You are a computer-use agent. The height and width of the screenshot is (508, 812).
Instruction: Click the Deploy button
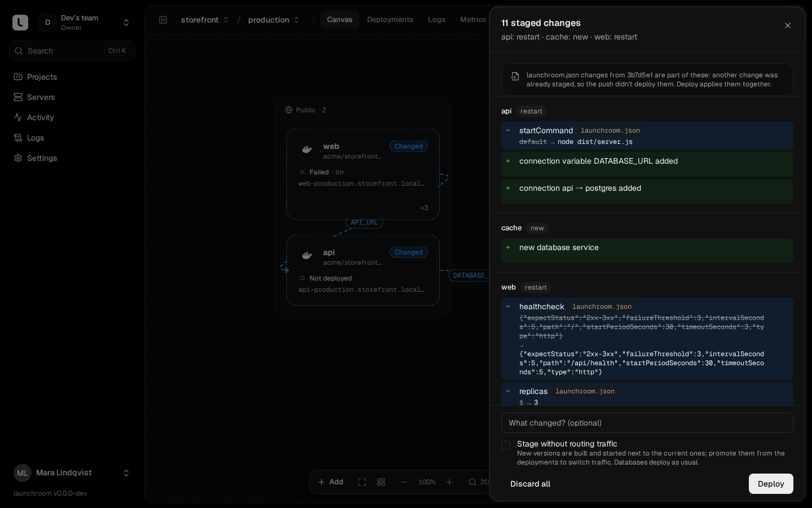point(771,484)
